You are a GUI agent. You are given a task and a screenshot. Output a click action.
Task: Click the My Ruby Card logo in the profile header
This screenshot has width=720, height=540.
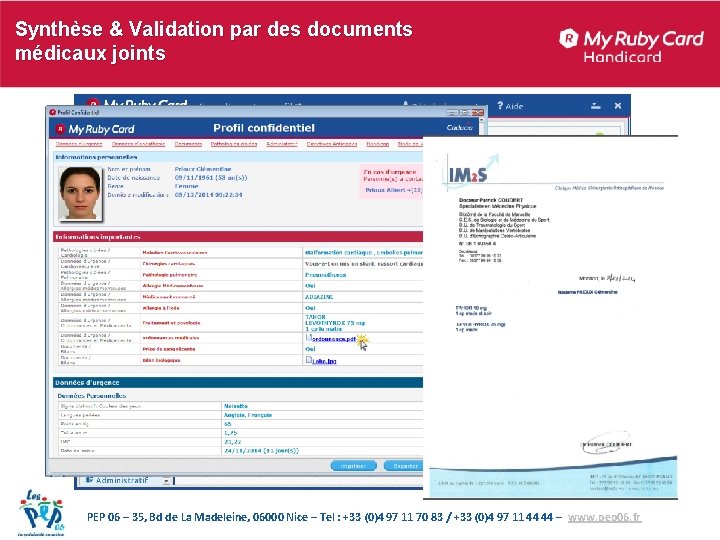(96, 129)
